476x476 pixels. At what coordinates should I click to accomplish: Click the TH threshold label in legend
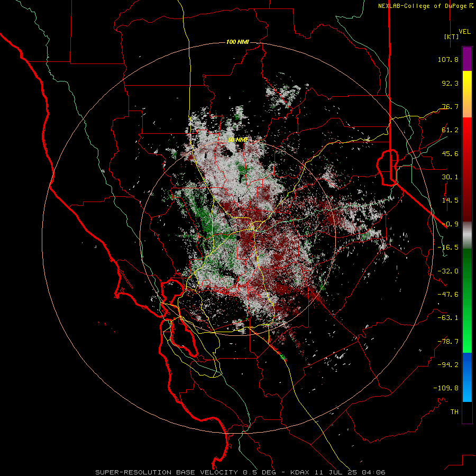(454, 412)
